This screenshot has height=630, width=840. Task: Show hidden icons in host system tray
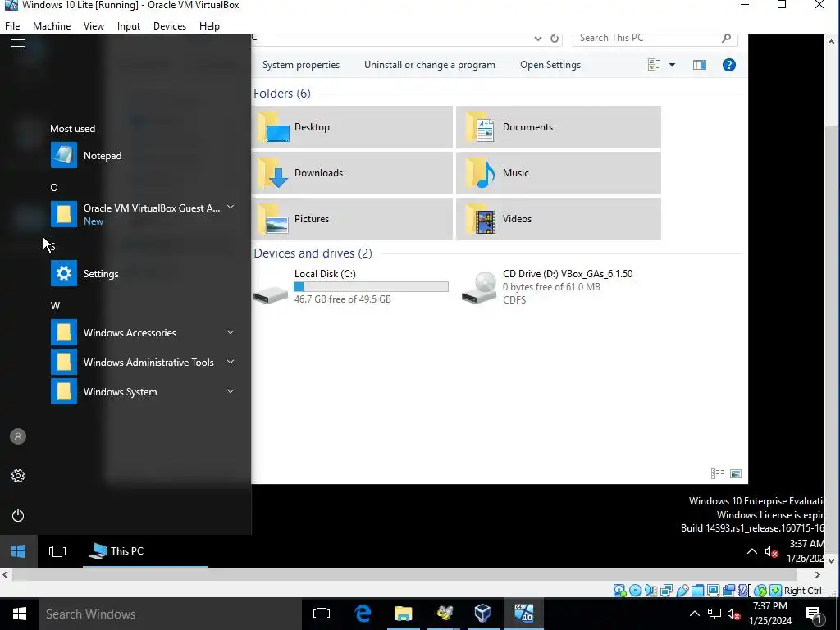point(694,614)
